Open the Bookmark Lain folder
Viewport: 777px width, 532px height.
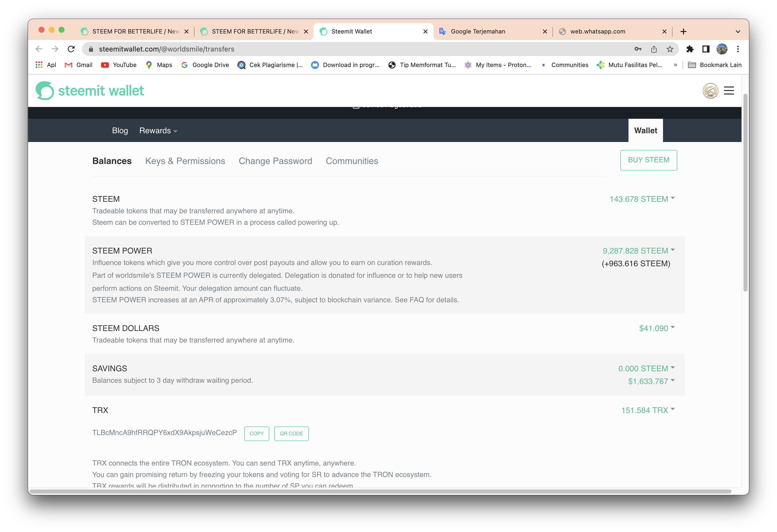715,65
